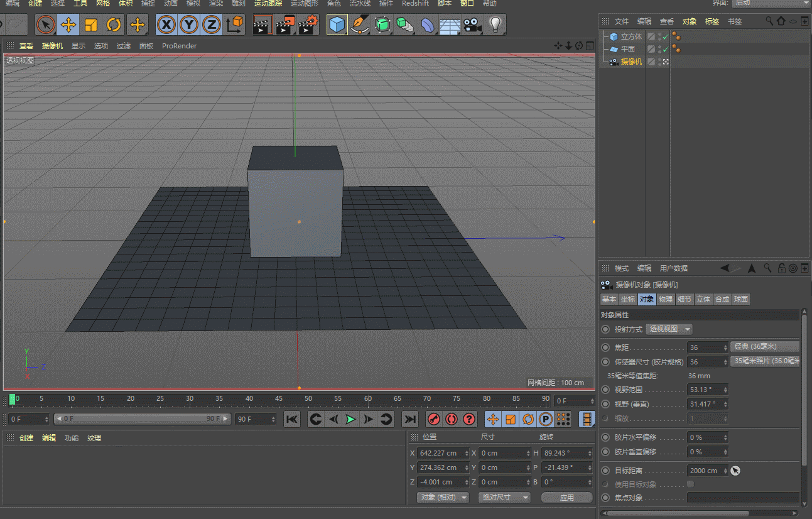Screen dimensions: 812x519
Task: Click the Pen spline tool icon
Action: pyautogui.click(x=360, y=25)
